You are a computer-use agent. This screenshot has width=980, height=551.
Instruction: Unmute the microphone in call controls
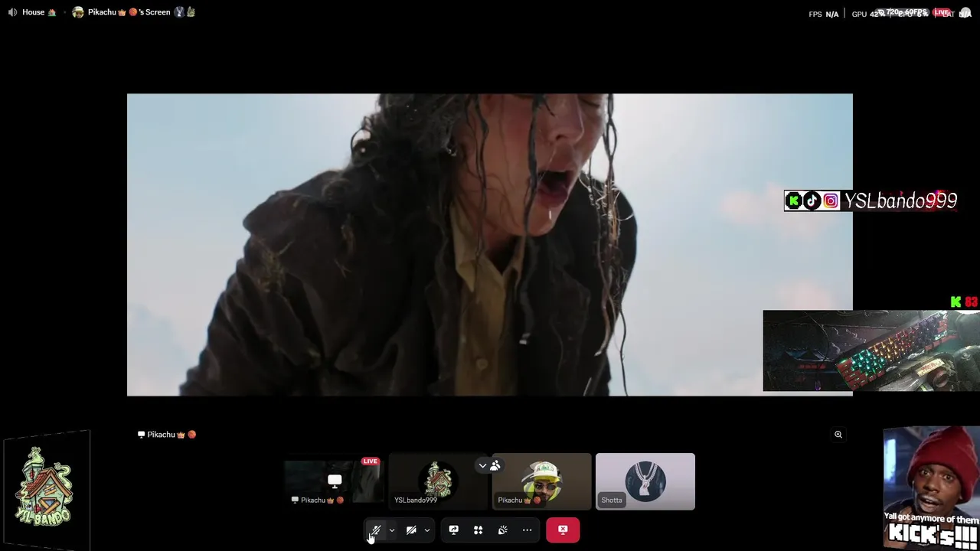[375, 530]
